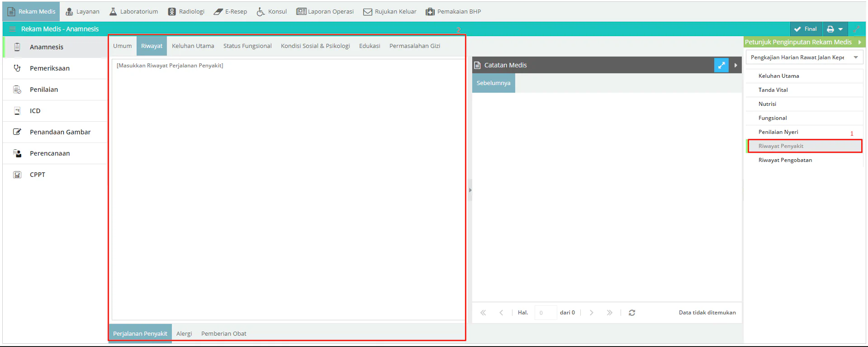Click the page number field

[545, 313]
